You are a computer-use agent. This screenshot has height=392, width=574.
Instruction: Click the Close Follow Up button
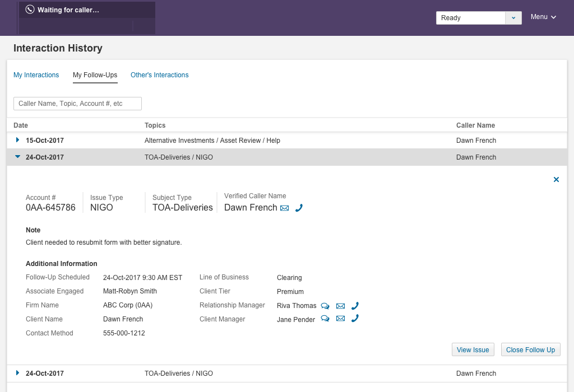[x=530, y=349]
